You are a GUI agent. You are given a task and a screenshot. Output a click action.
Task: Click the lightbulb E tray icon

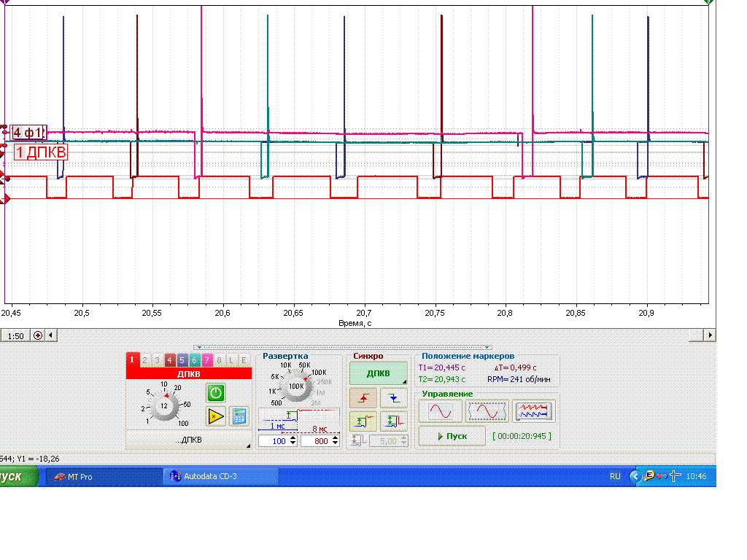(649, 475)
